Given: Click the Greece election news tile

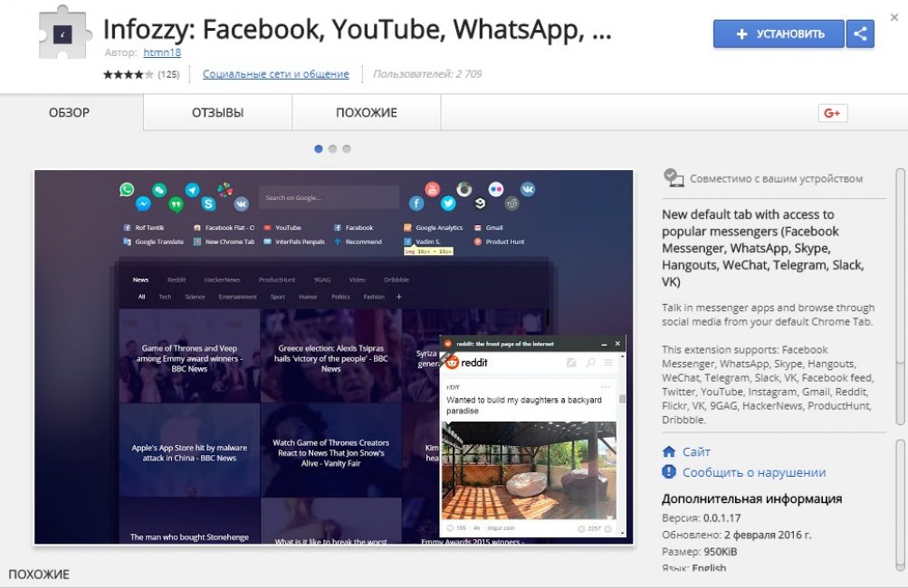Looking at the screenshot, I should (x=330, y=356).
